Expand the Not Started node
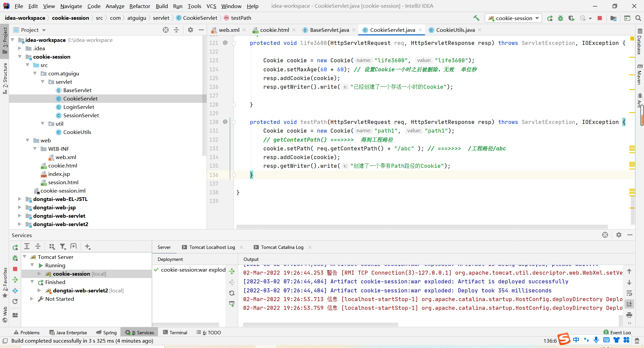This screenshot has height=348, width=644. click(32, 299)
